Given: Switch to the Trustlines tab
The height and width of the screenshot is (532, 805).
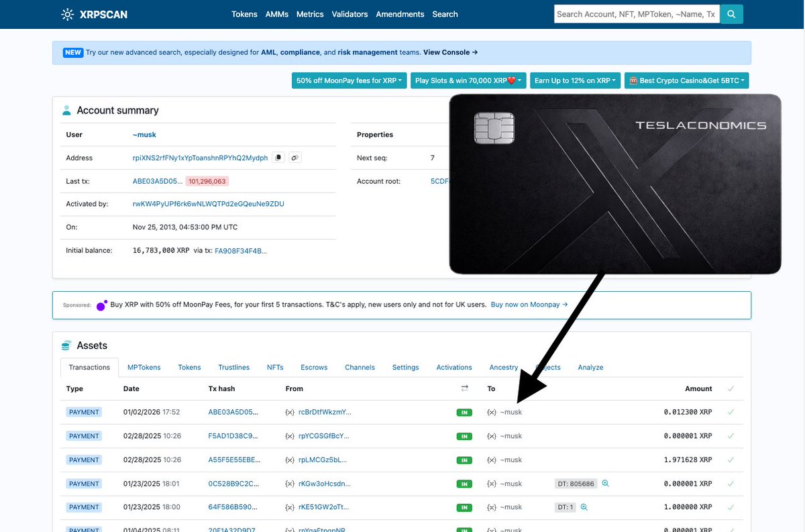Looking at the screenshot, I should tap(233, 368).
